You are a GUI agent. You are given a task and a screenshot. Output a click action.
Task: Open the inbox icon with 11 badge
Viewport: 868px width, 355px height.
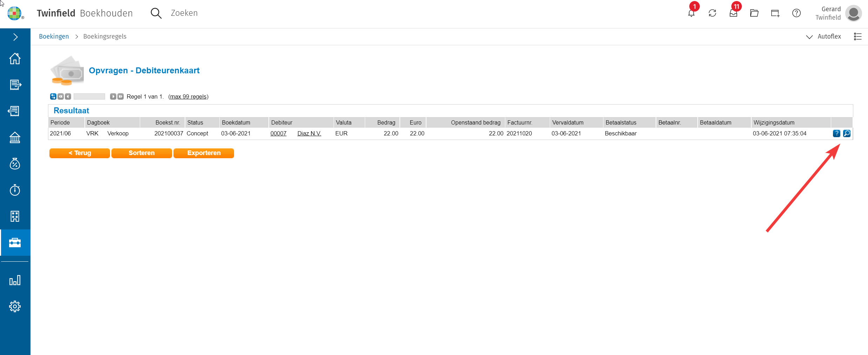733,13
